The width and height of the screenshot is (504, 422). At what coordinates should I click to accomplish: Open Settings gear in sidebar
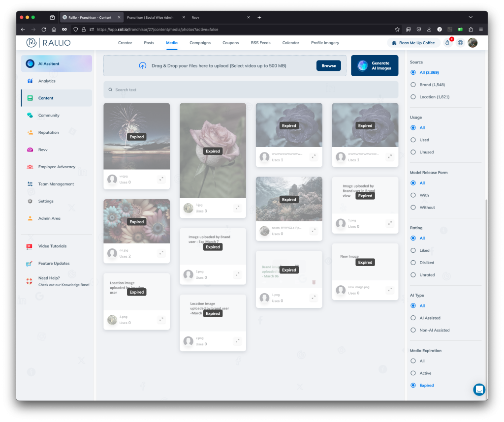[30, 201]
